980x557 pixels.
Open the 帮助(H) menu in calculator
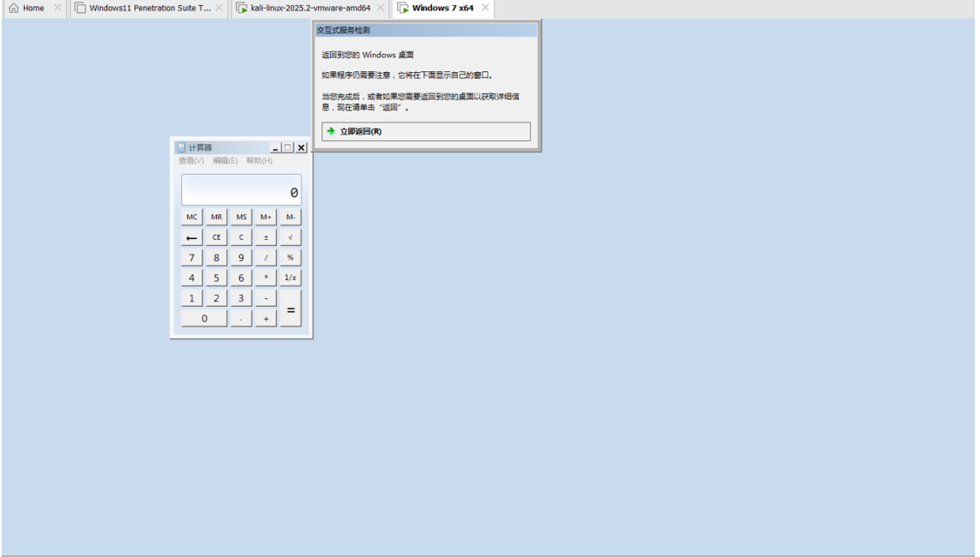259,160
